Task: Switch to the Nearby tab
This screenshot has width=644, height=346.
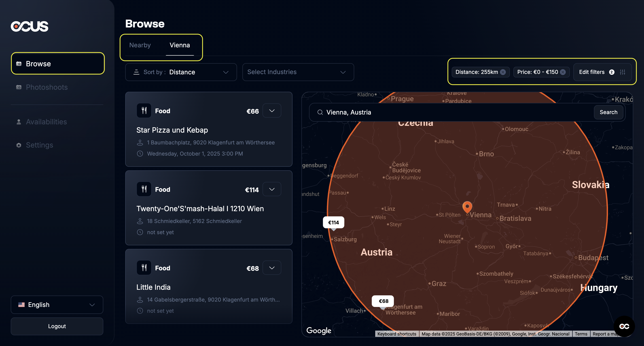Action: pos(140,45)
